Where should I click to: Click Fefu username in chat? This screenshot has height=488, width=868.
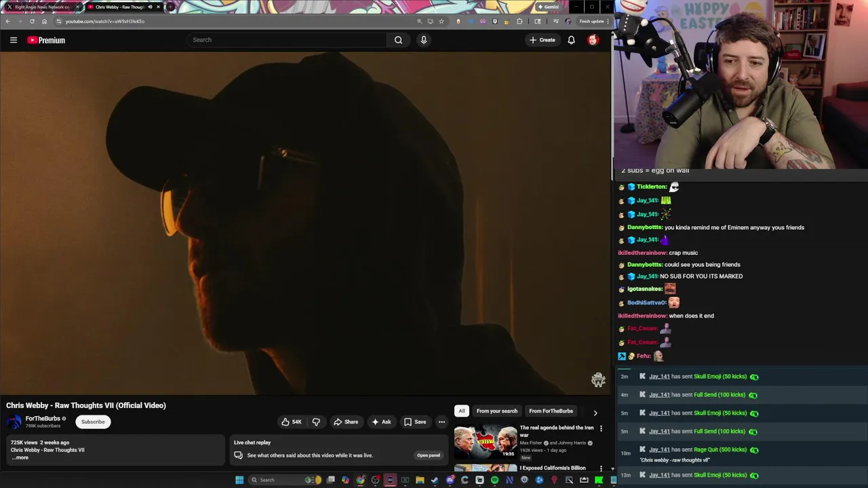click(644, 356)
